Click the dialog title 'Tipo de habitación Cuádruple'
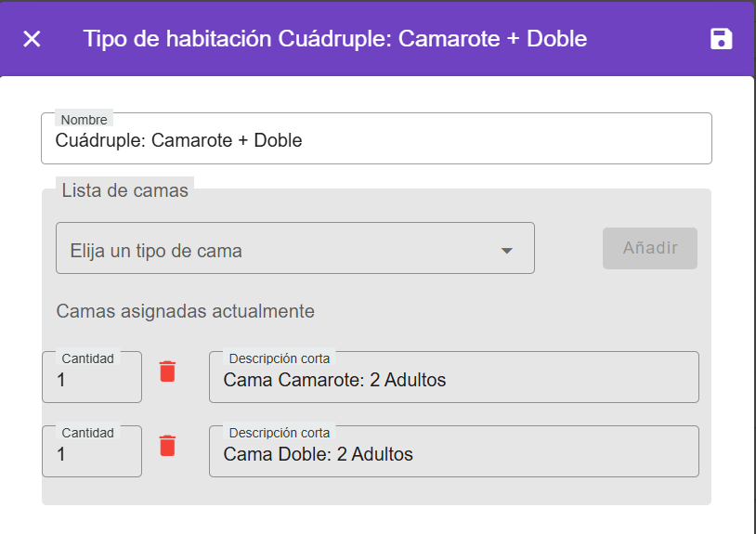 (x=334, y=39)
